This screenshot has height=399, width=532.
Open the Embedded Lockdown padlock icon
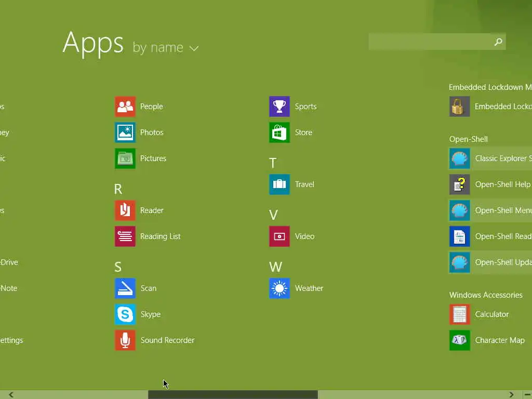pos(460,107)
